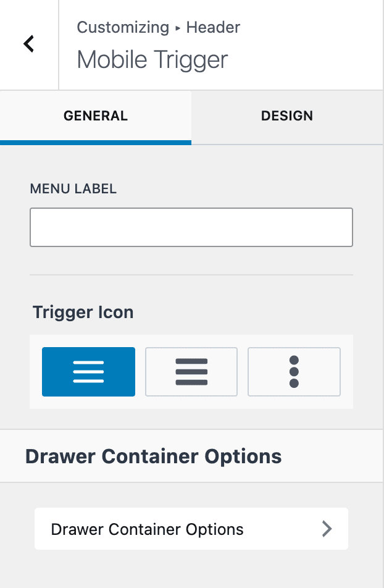Screen dimensions: 384x588
Task: Switch to the DESIGN tab
Action: click(287, 116)
